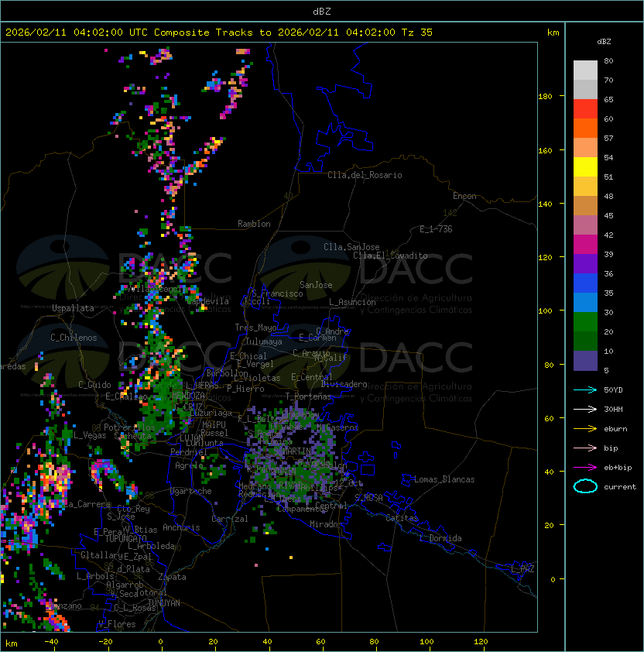Screen dimensions: 644x652
Task: Click the TUNUYAN map label
Action: [164, 603]
